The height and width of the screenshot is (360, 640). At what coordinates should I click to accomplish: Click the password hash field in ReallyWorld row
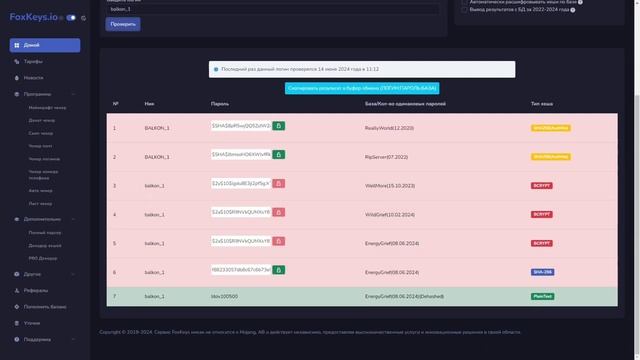pyautogui.click(x=241, y=126)
